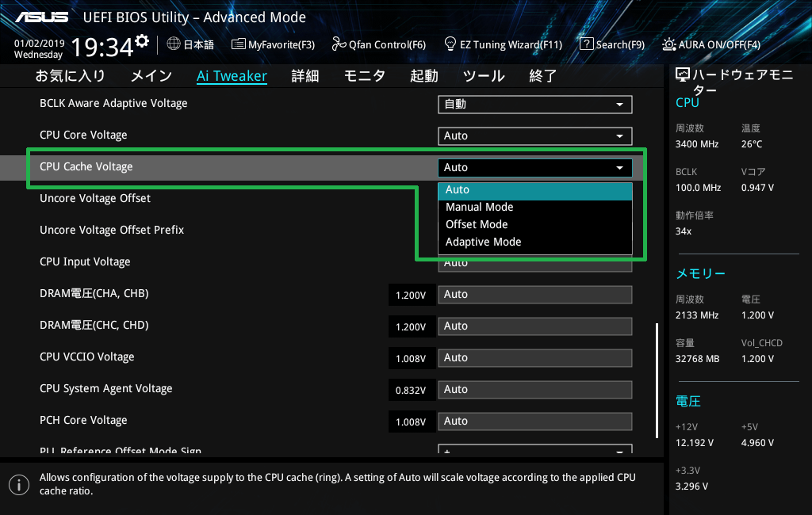
Task: Click the 01/02/2019 date display
Action: (x=40, y=44)
